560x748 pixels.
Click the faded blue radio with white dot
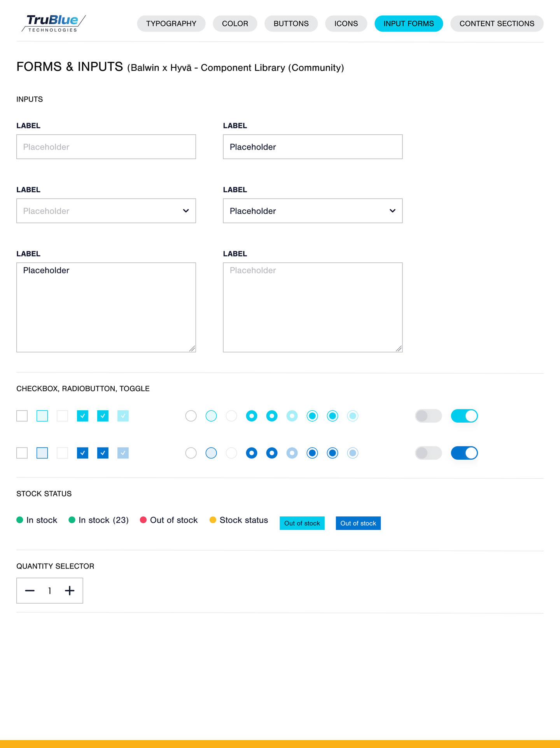coord(292,453)
